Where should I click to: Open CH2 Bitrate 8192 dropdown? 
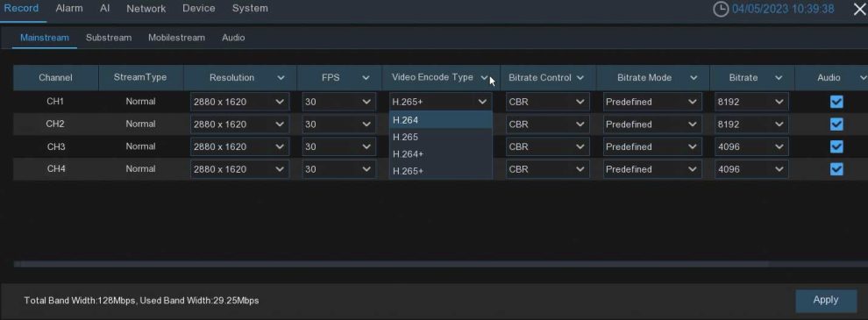click(751, 124)
